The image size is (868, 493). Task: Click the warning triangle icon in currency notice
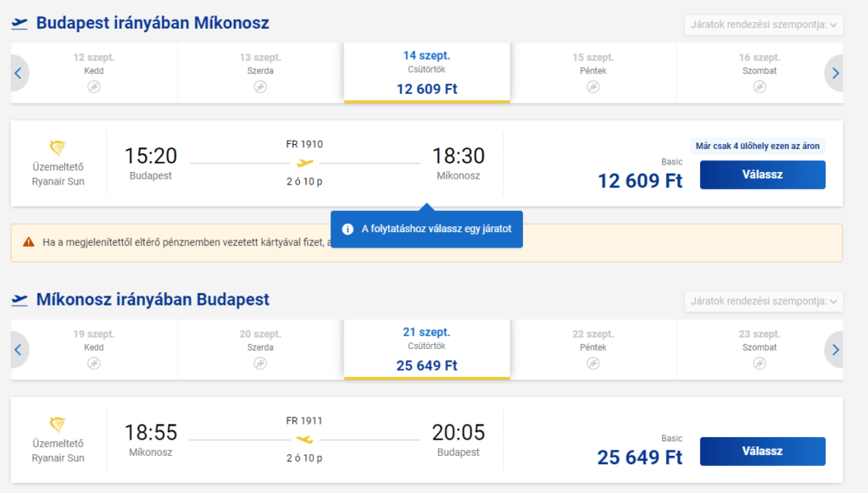(29, 242)
